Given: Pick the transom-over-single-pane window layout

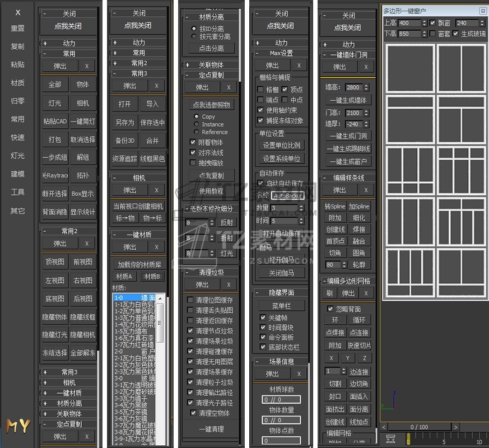Looking at the screenshot, I should [x=409, y=119].
